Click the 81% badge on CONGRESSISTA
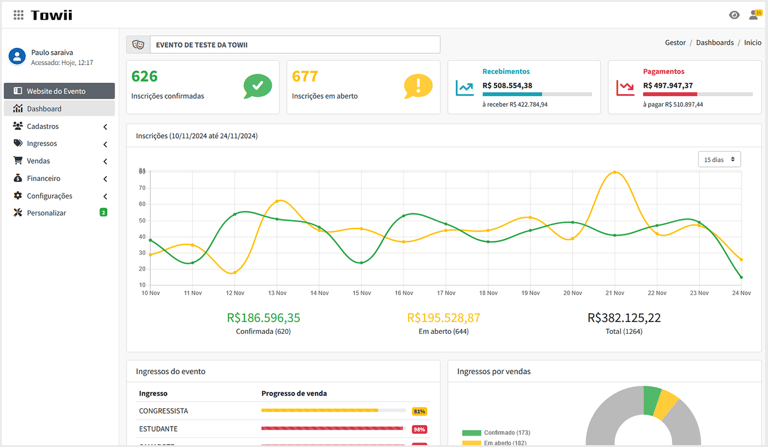Viewport: 768px width, 447px height. click(419, 411)
